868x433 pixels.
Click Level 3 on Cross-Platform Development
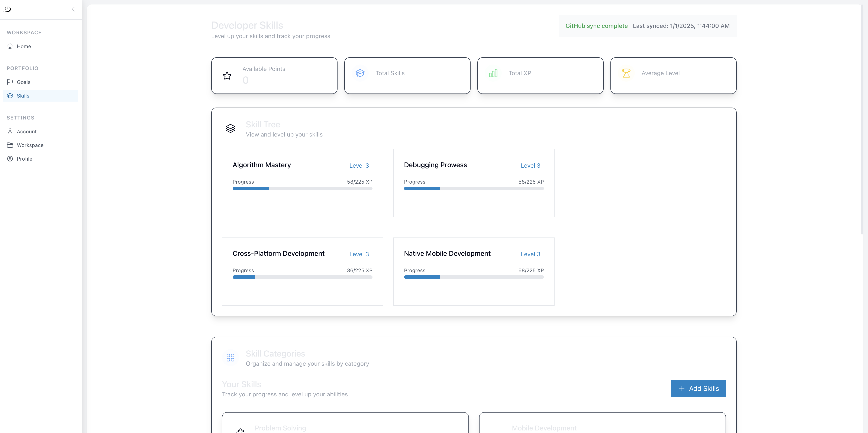pos(359,254)
